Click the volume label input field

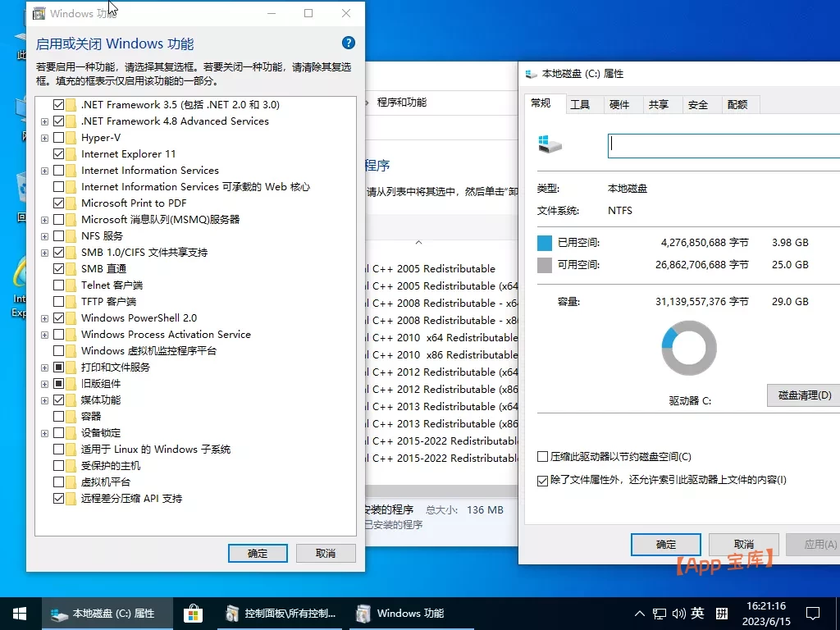pos(722,144)
